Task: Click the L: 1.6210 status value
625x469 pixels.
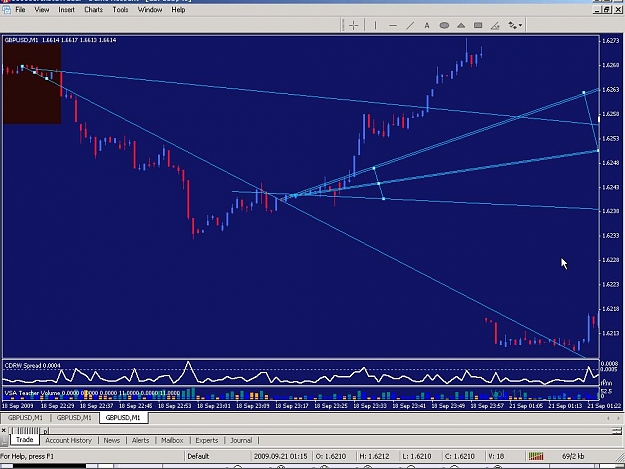Action: point(417,456)
